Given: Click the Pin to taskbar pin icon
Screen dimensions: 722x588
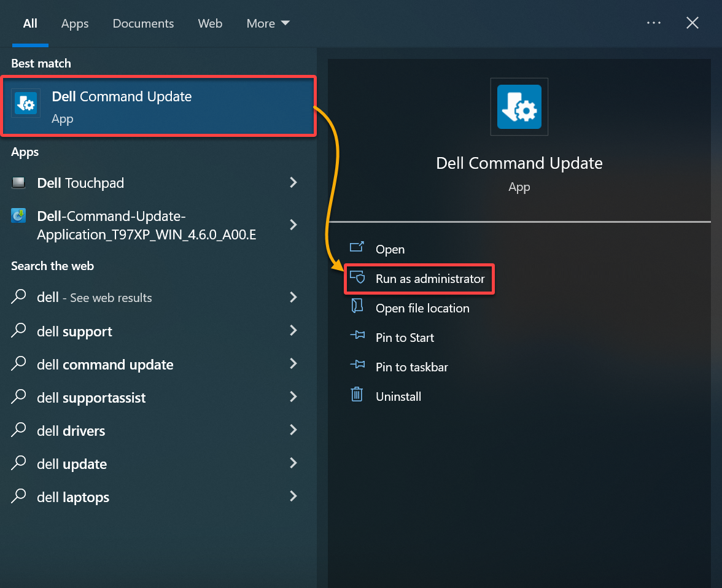Looking at the screenshot, I should coord(357,365).
